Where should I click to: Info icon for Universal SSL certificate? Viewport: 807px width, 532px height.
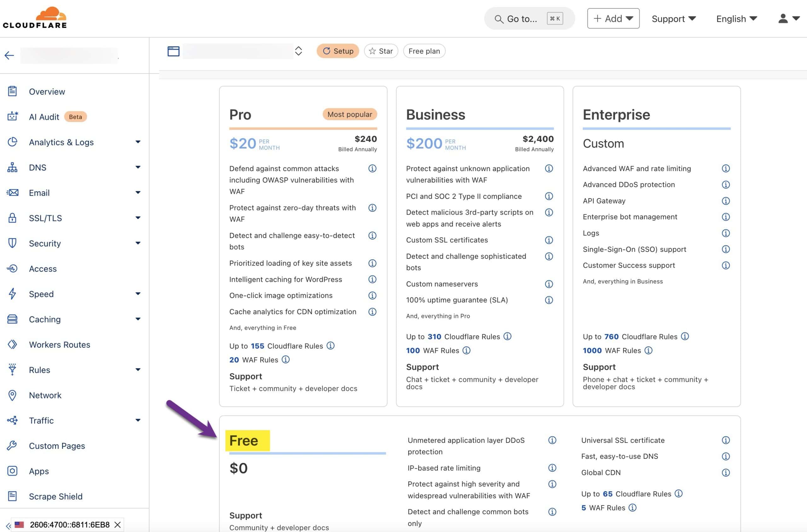click(x=726, y=440)
